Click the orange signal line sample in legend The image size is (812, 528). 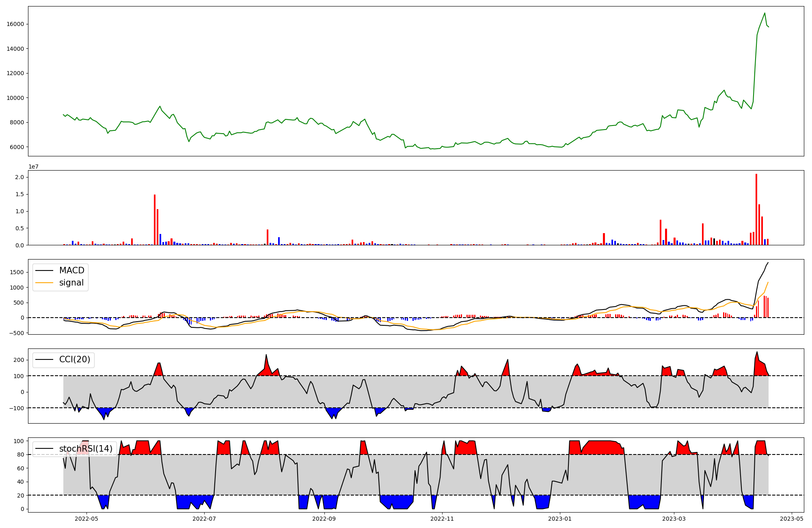pos(44,283)
